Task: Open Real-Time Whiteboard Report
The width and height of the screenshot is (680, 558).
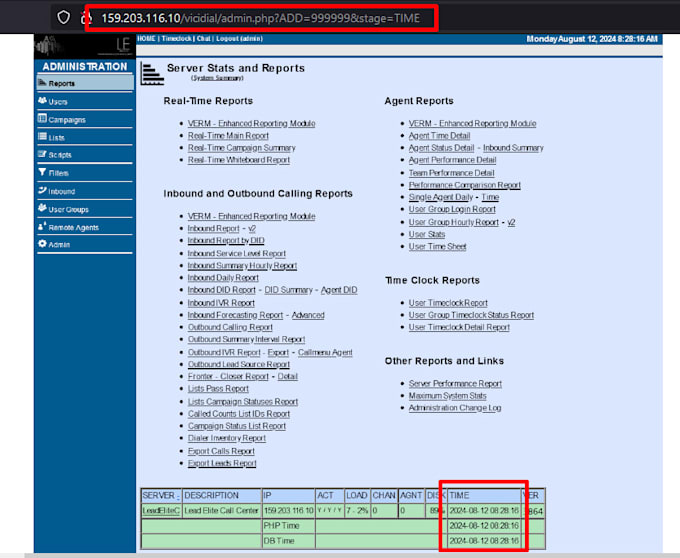Action: pyautogui.click(x=239, y=160)
